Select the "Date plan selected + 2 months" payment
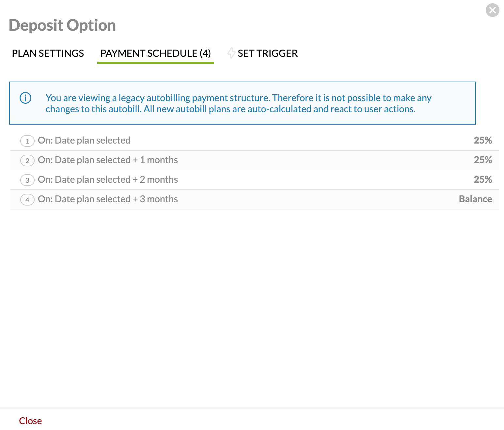The height and width of the screenshot is (430, 504). coord(108,179)
